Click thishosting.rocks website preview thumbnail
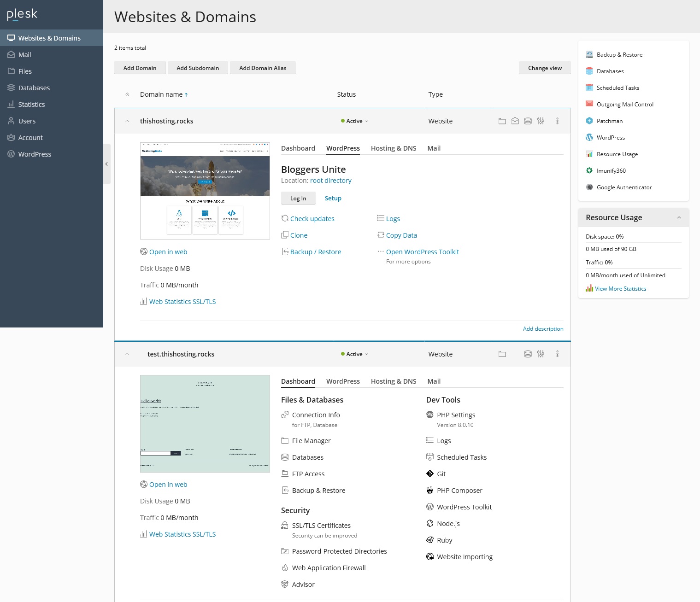The width and height of the screenshot is (700, 602). click(x=205, y=191)
